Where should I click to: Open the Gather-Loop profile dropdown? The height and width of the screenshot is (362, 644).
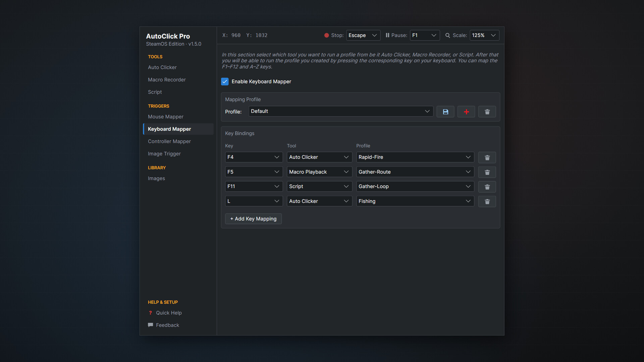coord(415,186)
